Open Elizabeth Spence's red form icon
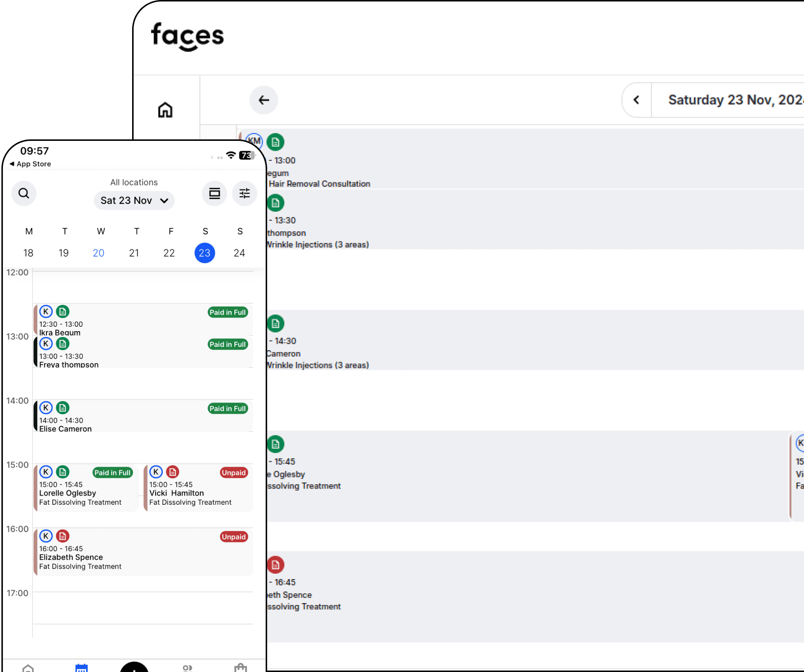 click(63, 536)
